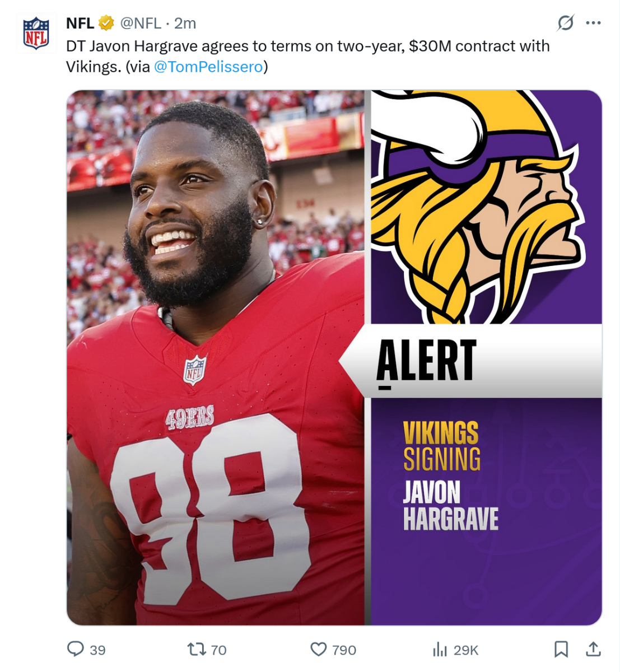The width and height of the screenshot is (620, 672).
Task: Click the 39 replies count
Action: 97,650
